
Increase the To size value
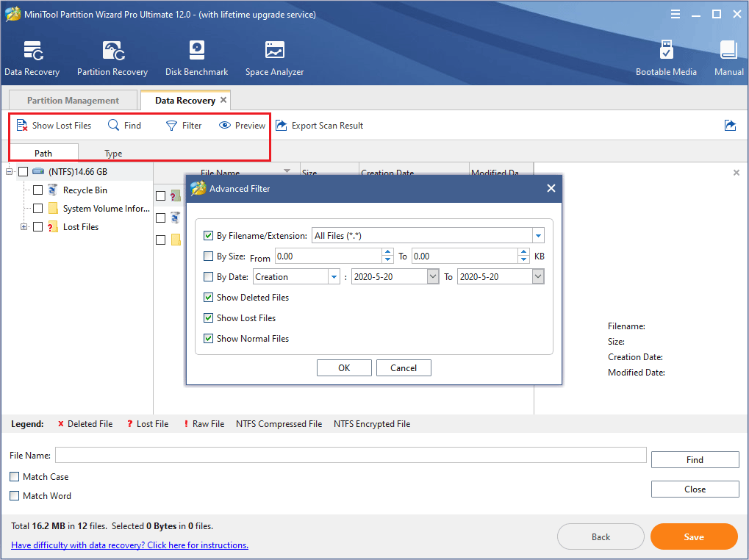point(524,252)
